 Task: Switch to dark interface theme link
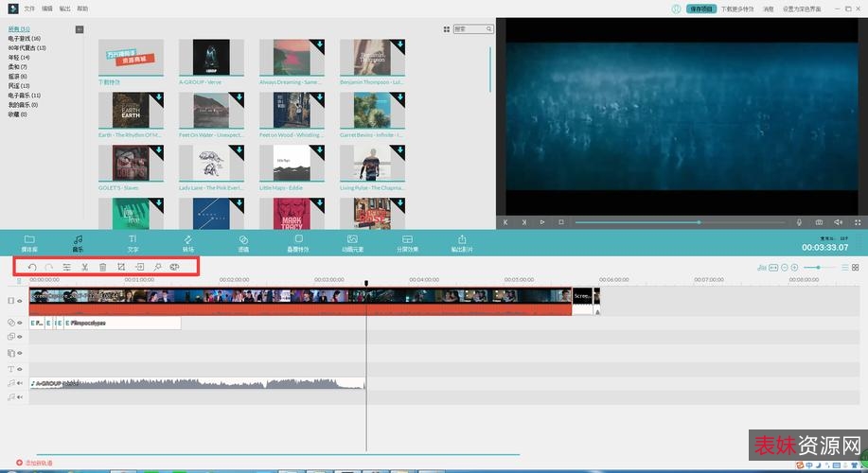pyautogui.click(x=802, y=9)
